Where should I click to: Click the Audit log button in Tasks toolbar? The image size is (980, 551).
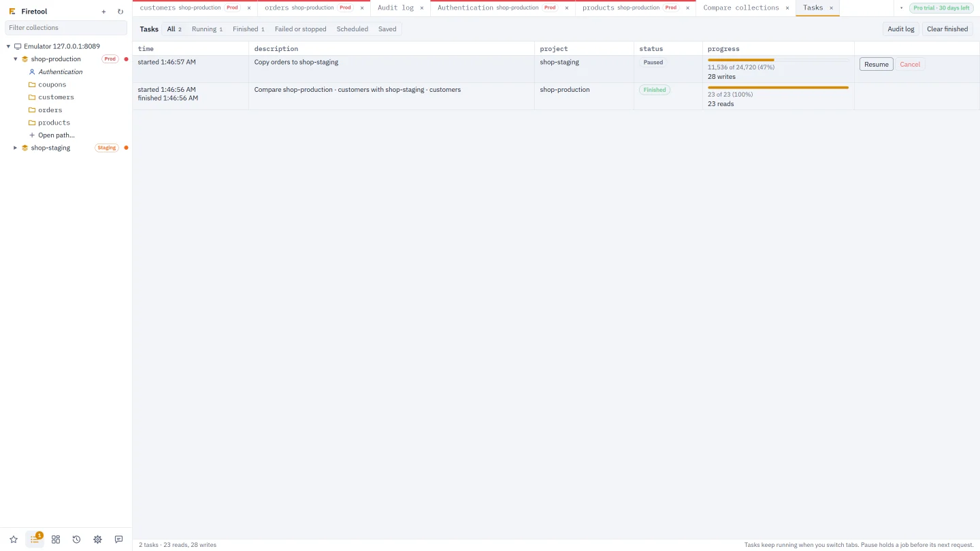point(901,29)
